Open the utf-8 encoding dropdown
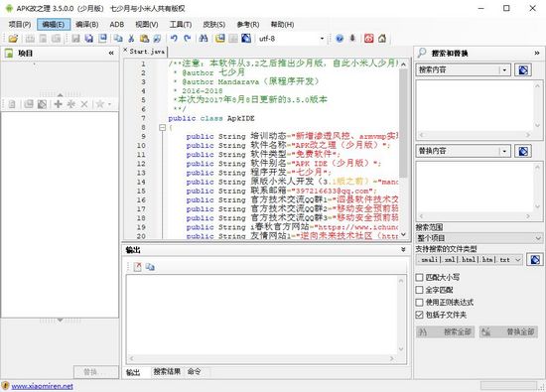The width and height of the screenshot is (546, 392). [x=322, y=39]
